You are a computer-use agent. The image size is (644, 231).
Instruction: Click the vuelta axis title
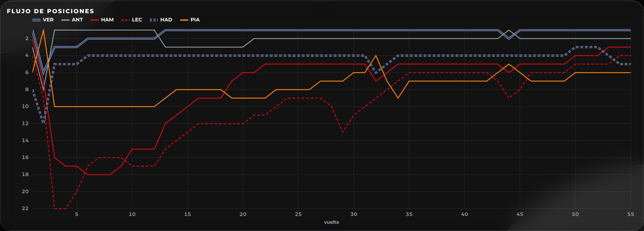point(331,222)
